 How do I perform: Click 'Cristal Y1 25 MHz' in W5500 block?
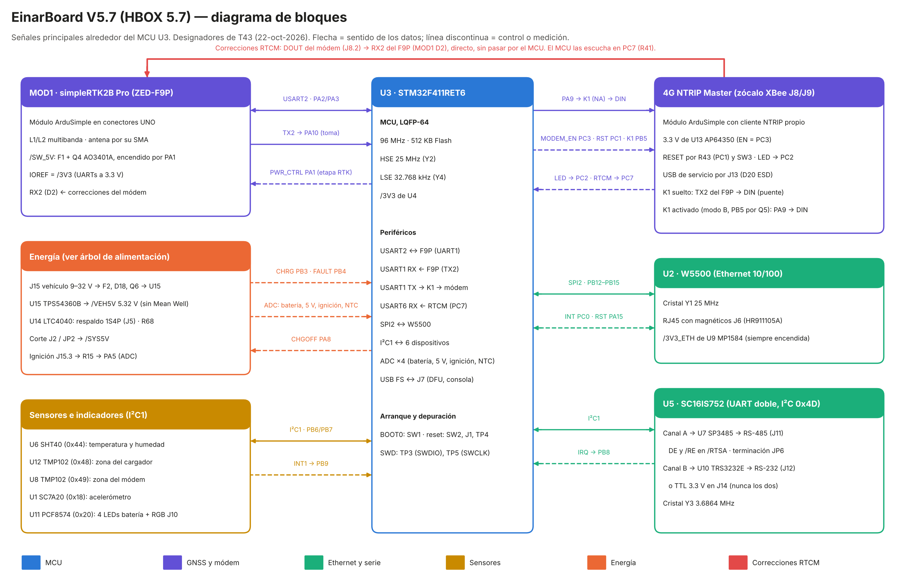point(690,303)
